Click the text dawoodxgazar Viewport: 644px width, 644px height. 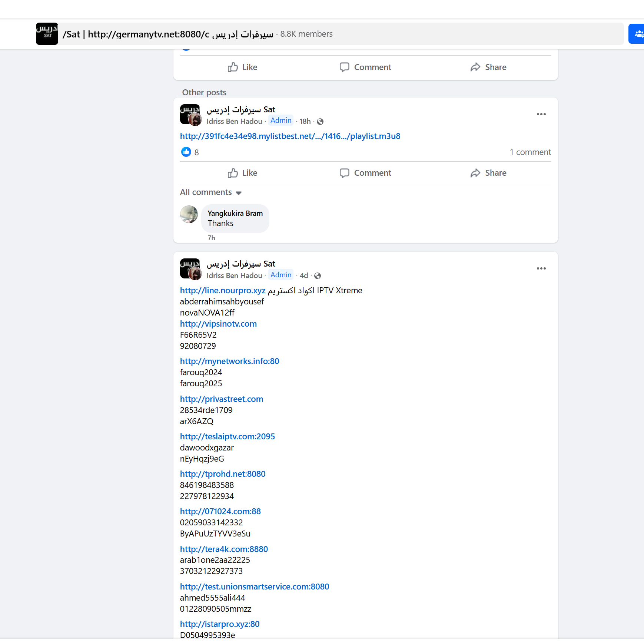(207, 448)
